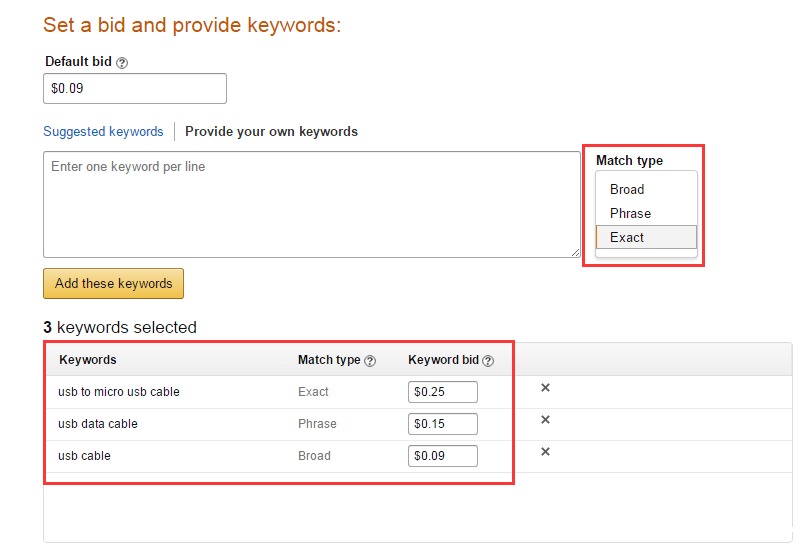The width and height of the screenshot is (809, 545).
Task: Edit the $0.25 keyword bid field
Action: coord(442,392)
